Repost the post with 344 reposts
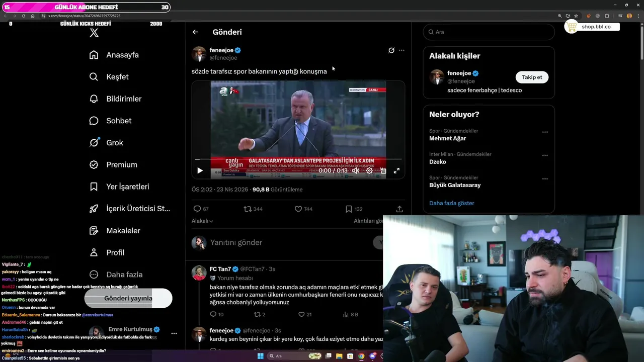This screenshot has width=644, height=362. [248, 209]
